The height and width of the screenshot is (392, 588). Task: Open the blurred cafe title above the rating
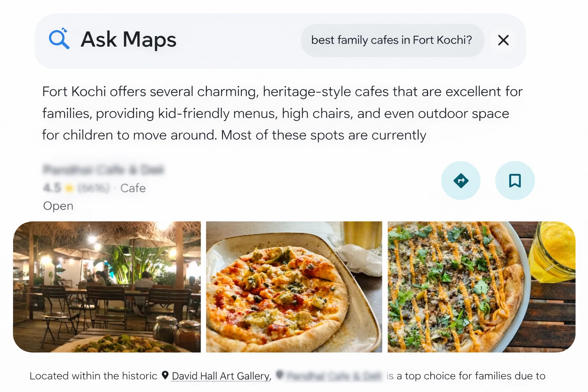coord(103,169)
